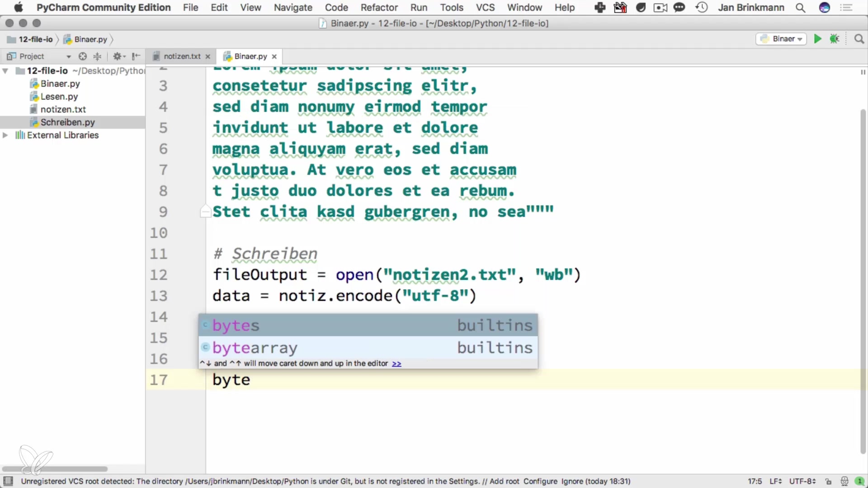Toggle tool window bars icon
Viewport: 868px width, 488px height.
(x=8, y=481)
